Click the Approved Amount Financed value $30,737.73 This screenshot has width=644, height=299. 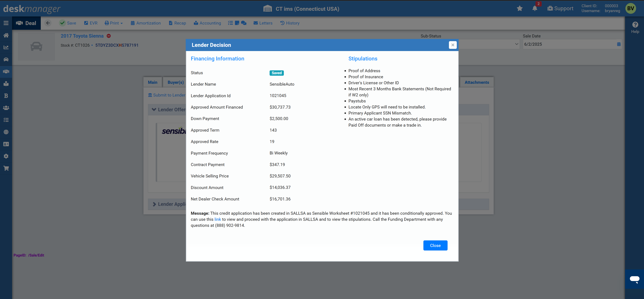point(280,107)
